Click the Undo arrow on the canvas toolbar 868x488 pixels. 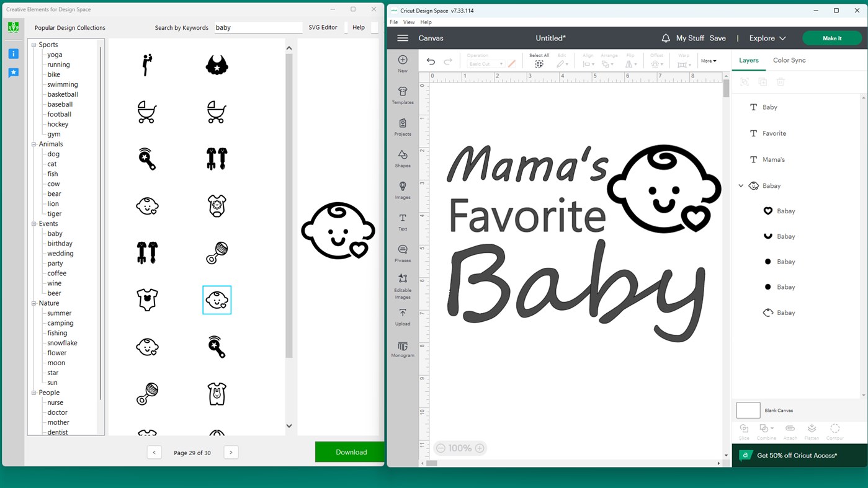[431, 60]
